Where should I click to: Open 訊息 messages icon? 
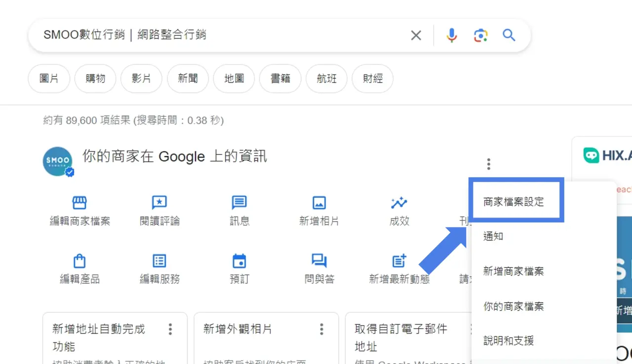(x=239, y=202)
